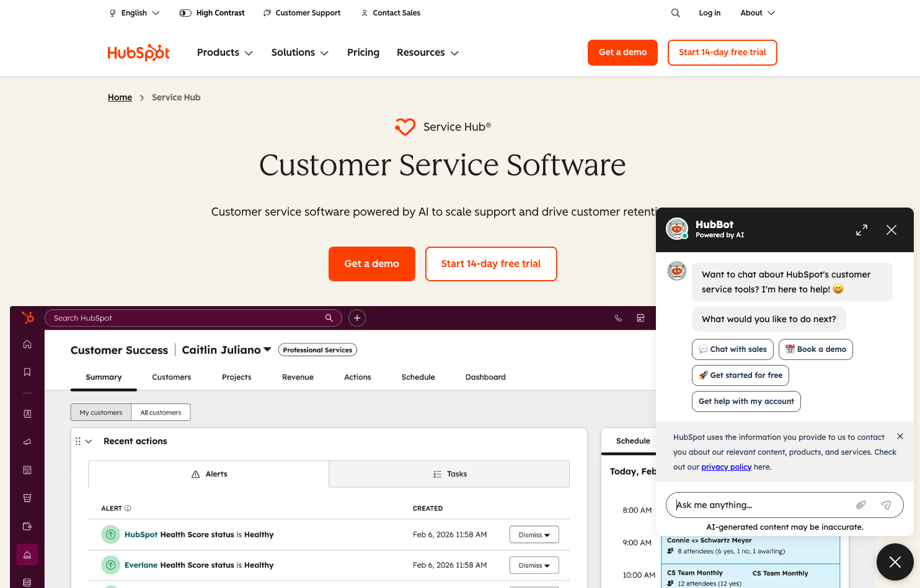920x588 pixels.
Task: Collapse the Recent actions section
Action: [89, 441]
